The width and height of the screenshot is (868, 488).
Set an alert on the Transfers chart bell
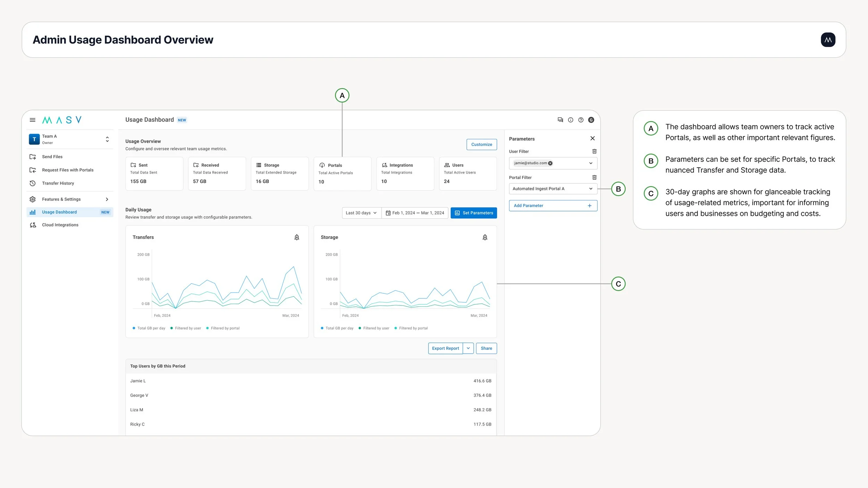[297, 237]
